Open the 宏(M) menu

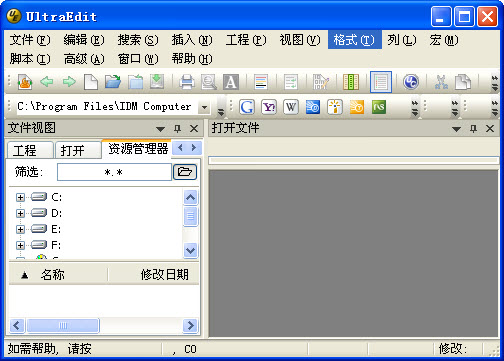coord(444,40)
